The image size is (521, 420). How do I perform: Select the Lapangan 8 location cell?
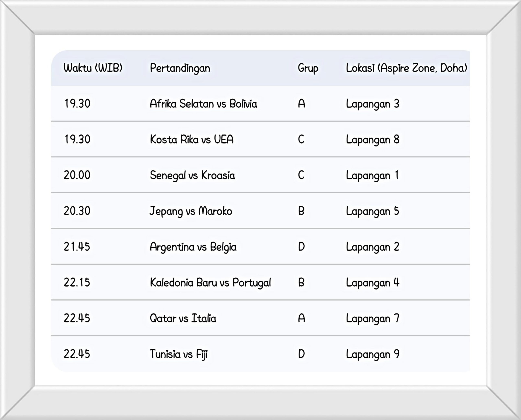[372, 140]
